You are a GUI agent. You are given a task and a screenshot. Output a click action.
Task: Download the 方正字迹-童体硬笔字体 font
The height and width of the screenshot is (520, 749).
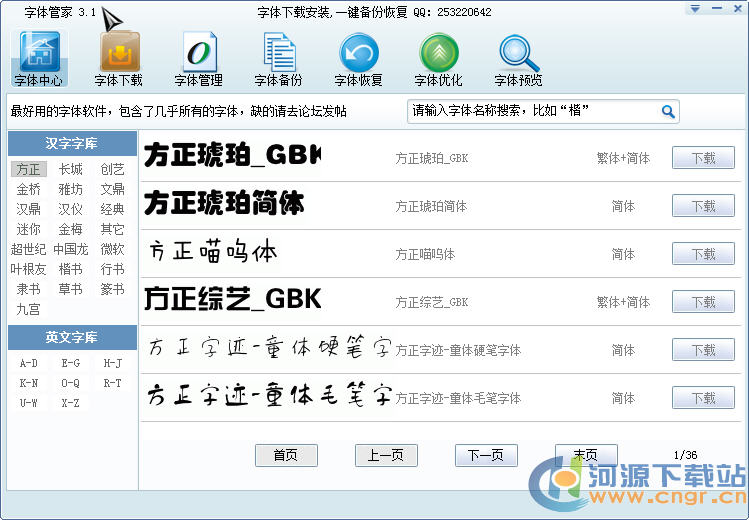coord(703,350)
